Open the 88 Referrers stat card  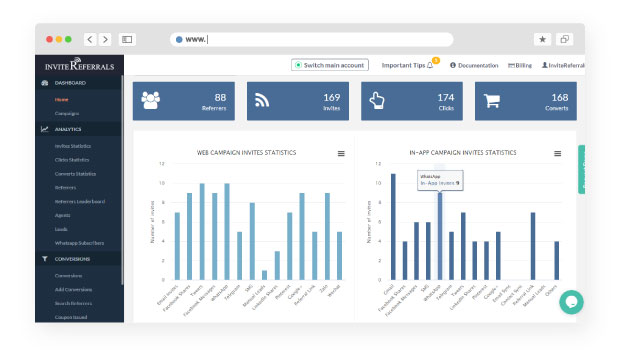click(x=184, y=101)
